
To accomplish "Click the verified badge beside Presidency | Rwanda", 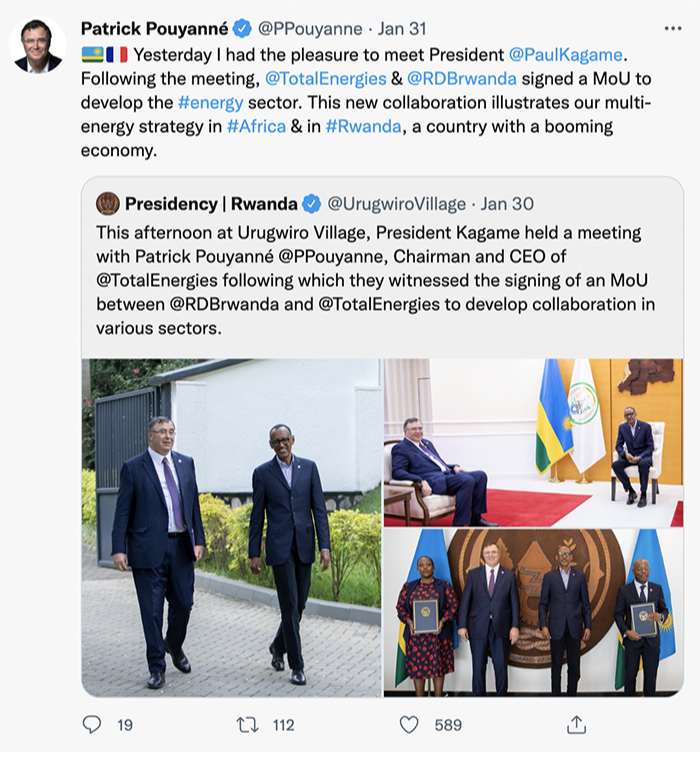I will coord(311,204).
